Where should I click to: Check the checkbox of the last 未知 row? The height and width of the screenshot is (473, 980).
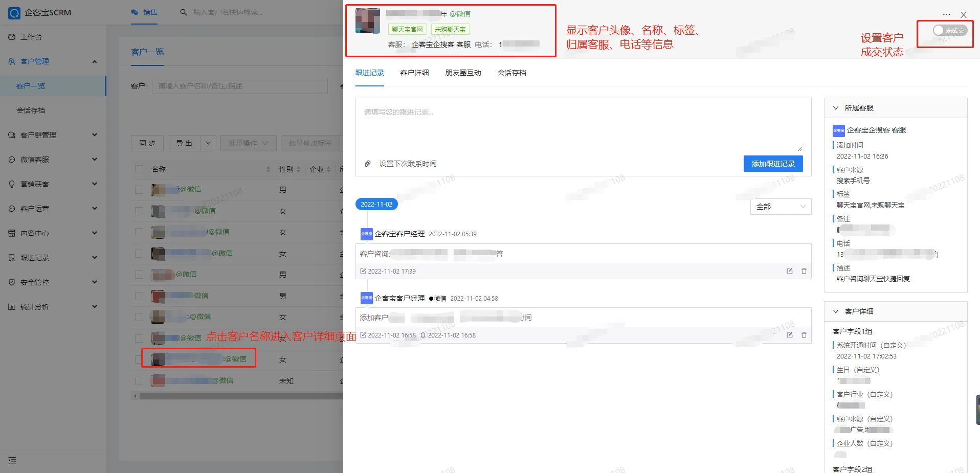pyautogui.click(x=139, y=381)
